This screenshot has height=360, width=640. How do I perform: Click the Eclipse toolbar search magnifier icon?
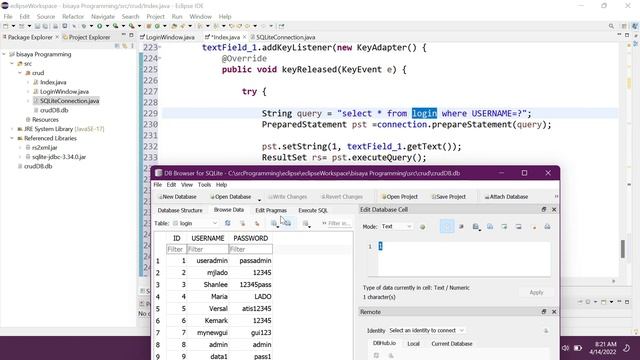[x=611, y=26]
